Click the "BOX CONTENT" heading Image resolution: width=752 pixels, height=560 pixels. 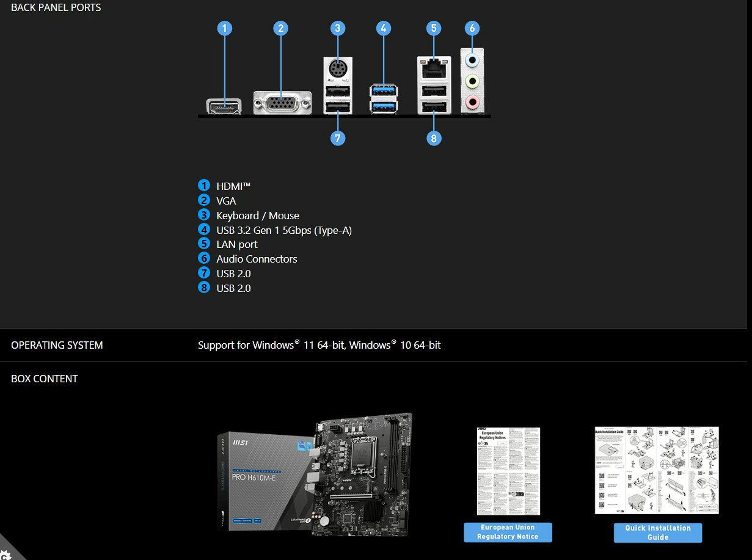click(45, 379)
